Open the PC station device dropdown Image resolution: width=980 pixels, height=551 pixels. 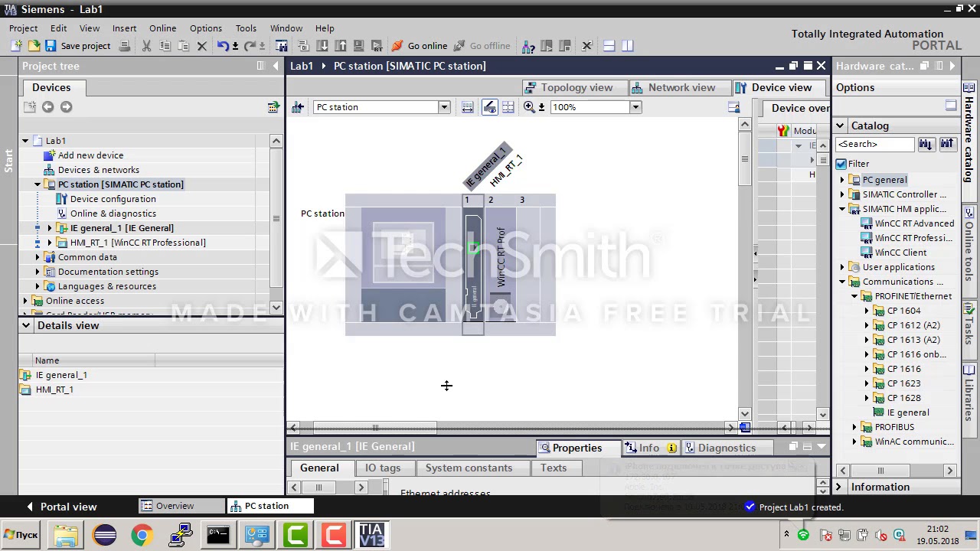click(x=444, y=107)
